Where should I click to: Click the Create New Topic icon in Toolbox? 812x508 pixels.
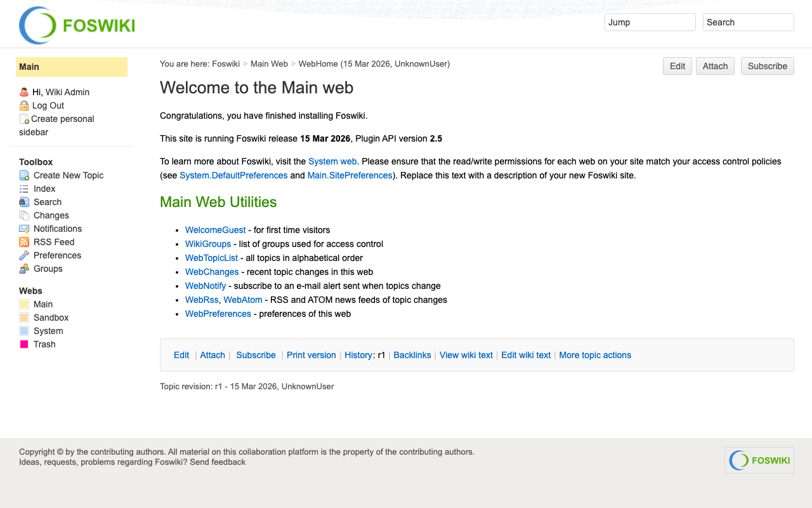coord(24,175)
